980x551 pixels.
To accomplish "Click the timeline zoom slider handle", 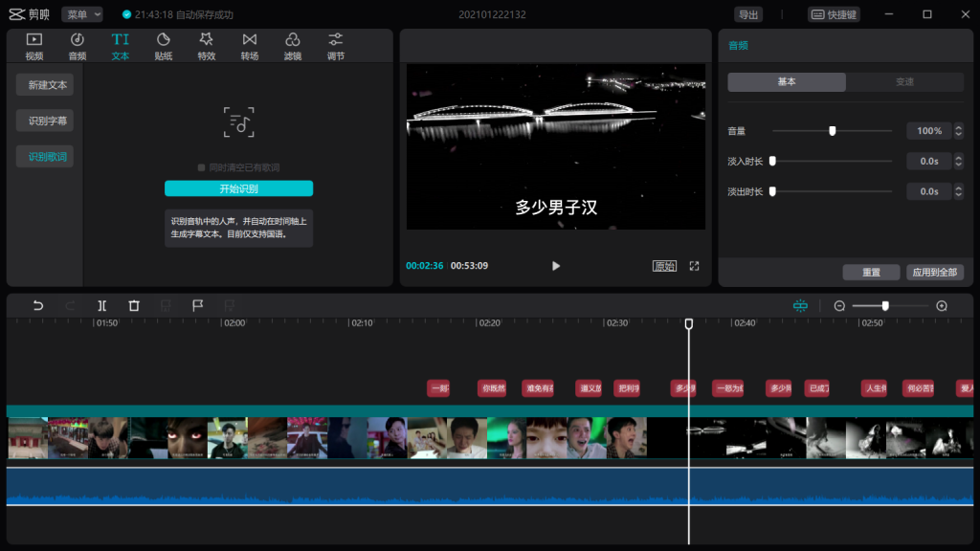I will [885, 305].
